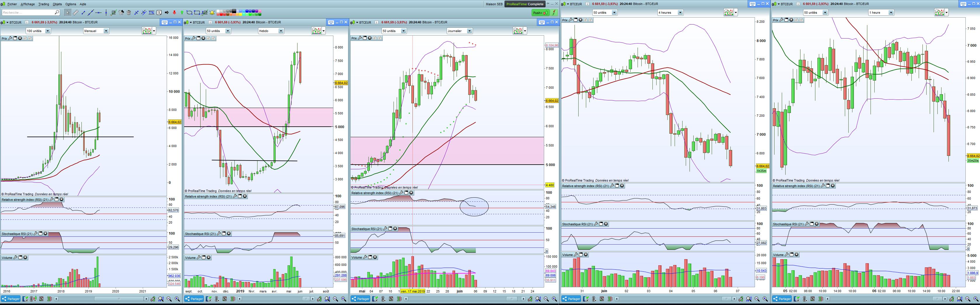Toggle the cursor pointer selection mode

[68, 13]
